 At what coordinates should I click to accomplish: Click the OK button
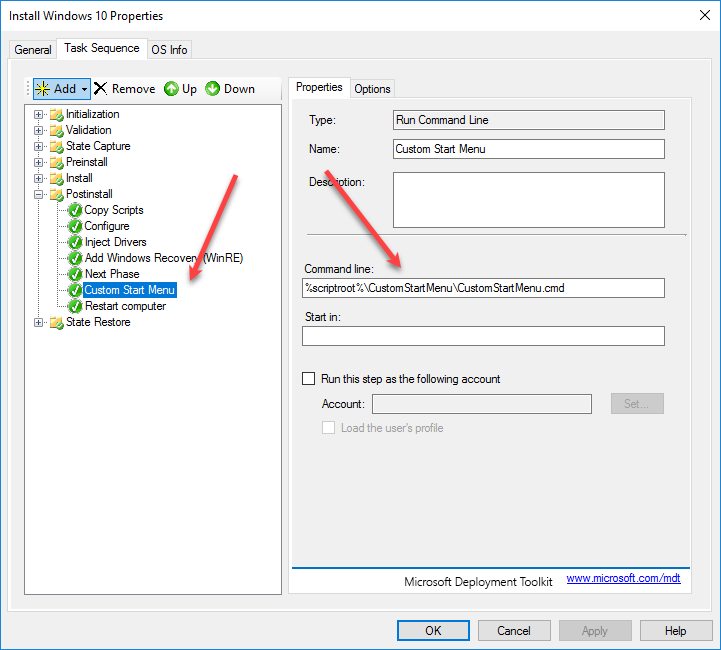pos(433,631)
